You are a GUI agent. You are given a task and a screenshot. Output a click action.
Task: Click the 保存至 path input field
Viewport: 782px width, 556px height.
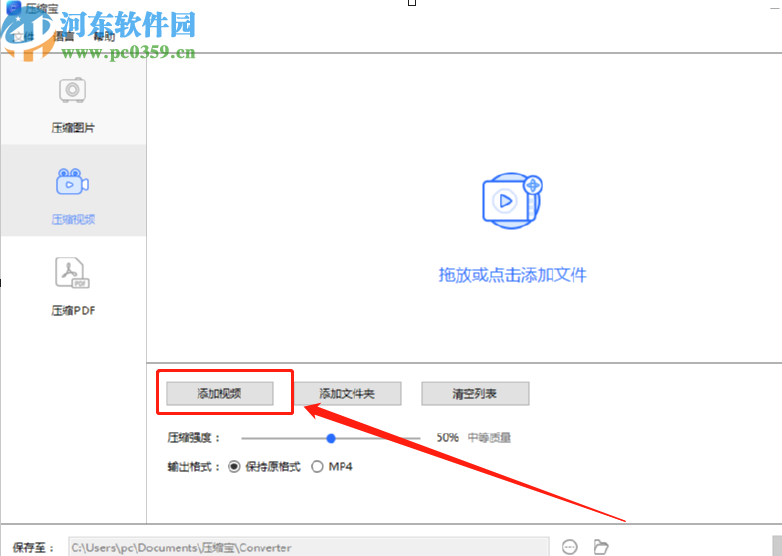[309, 547]
